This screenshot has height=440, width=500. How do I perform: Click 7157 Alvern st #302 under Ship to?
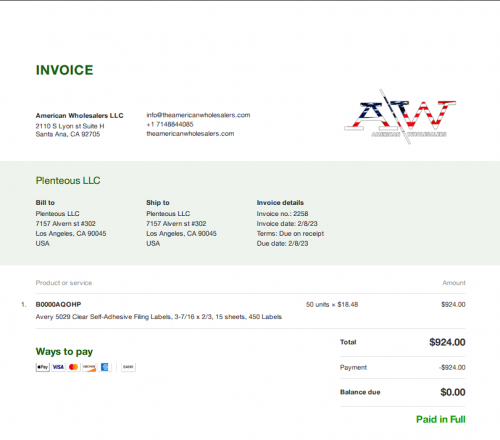click(x=176, y=224)
